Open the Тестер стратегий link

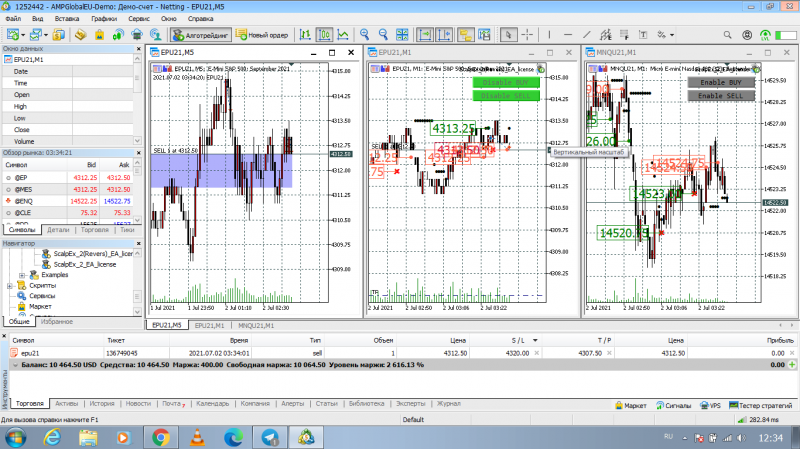(761, 406)
